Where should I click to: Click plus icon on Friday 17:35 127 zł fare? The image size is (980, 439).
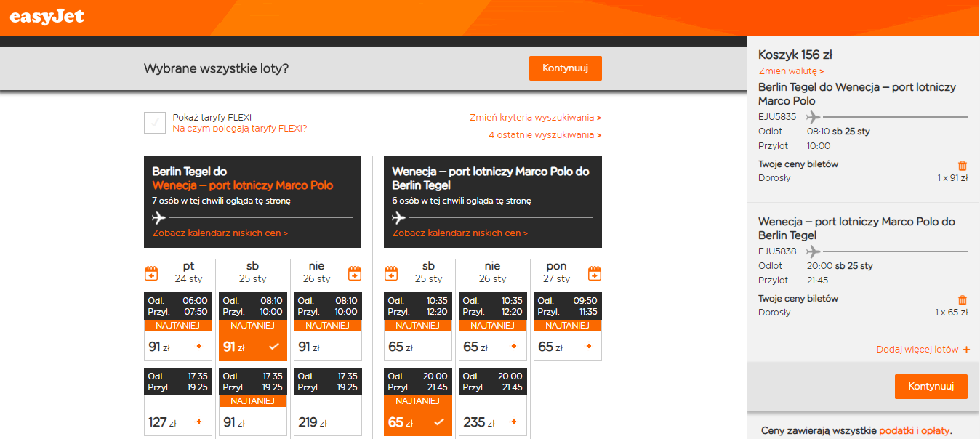coord(199,422)
